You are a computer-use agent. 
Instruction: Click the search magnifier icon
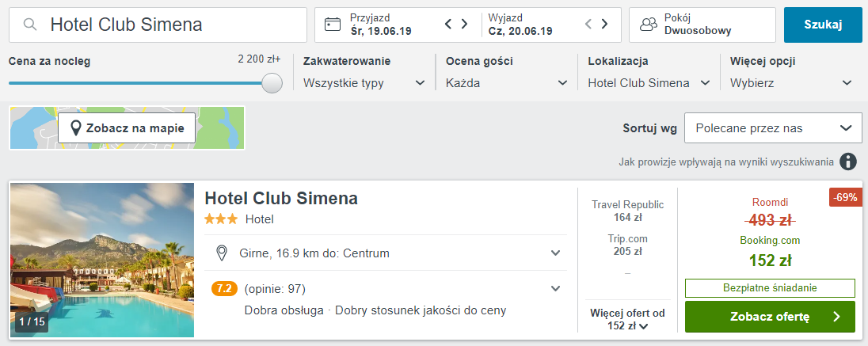pyautogui.click(x=30, y=25)
